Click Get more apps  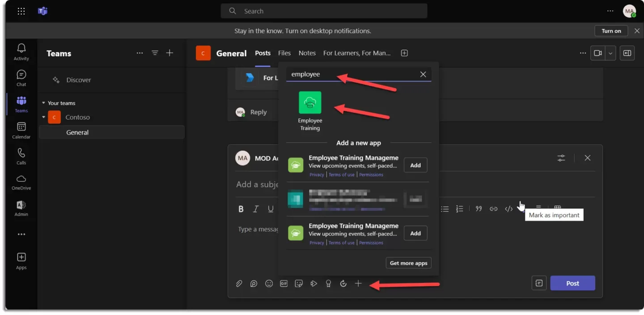(x=408, y=263)
